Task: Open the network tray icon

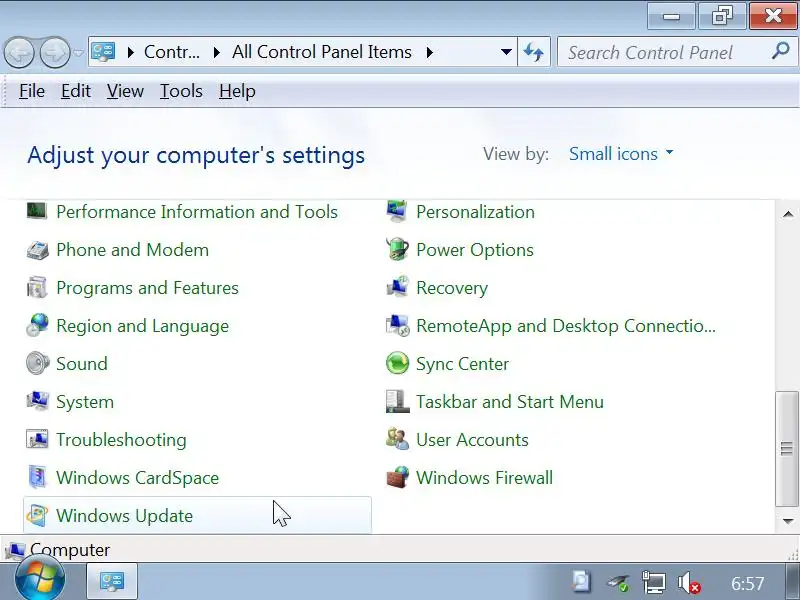Action: click(x=654, y=583)
